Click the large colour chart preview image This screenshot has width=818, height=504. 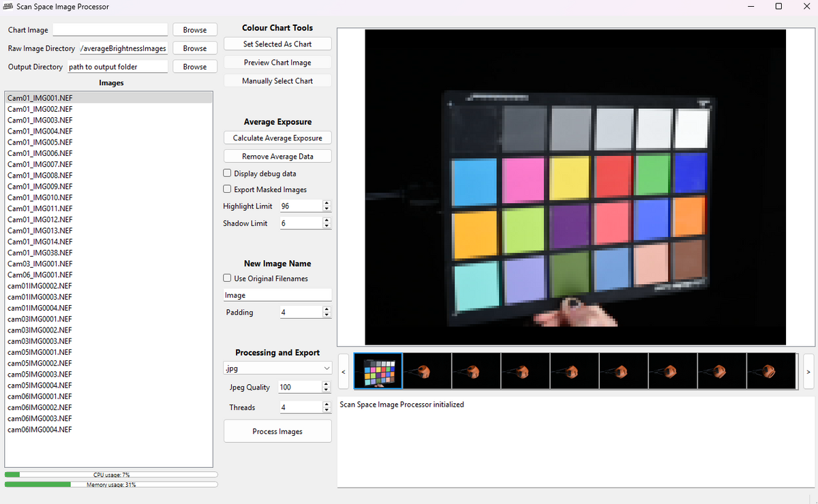575,187
